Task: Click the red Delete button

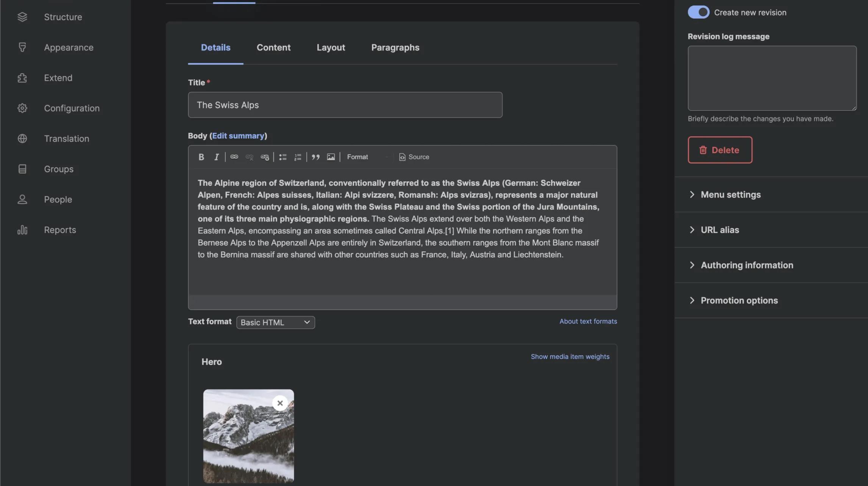Action: tap(720, 150)
